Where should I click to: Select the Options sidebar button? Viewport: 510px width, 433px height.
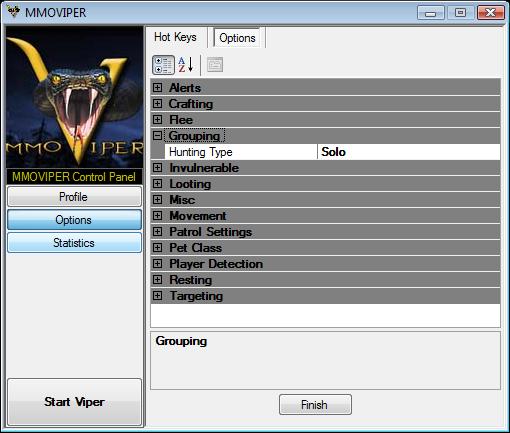pyautogui.click(x=74, y=220)
